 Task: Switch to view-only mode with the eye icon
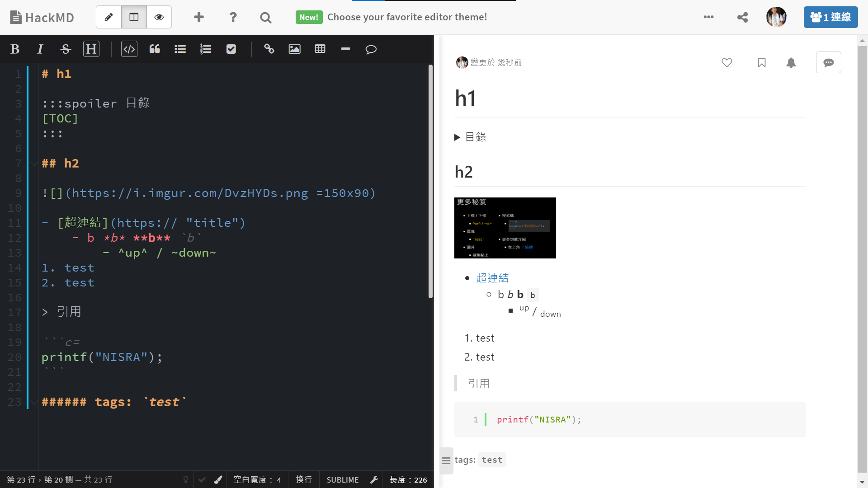(x=159, y=17)
